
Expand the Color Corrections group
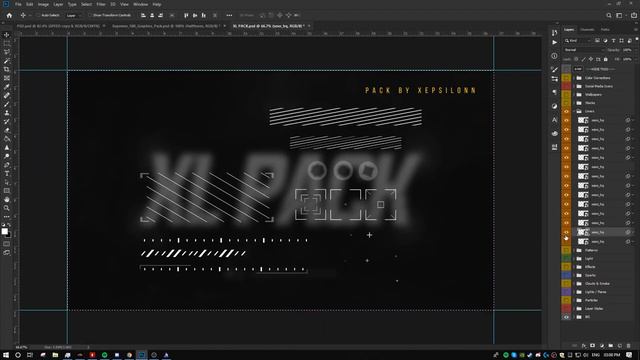click(574, 78)
